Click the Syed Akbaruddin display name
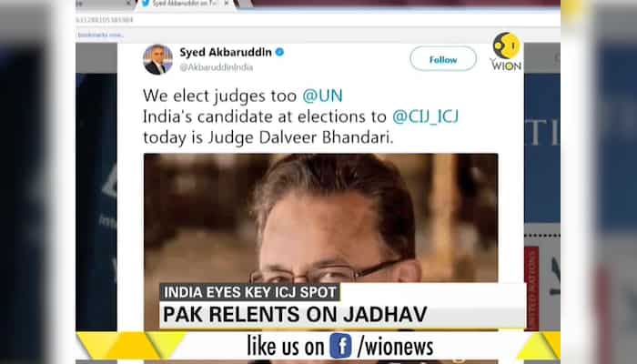Viewport: 637px width, 364px height. 226,52
